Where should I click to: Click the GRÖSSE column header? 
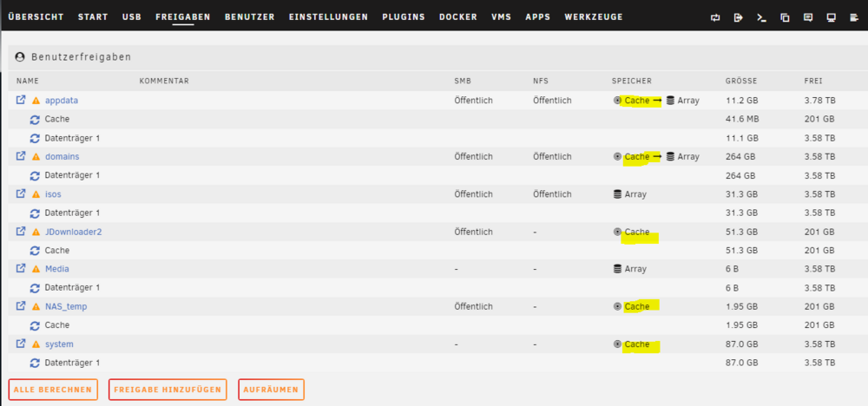(741, 82)
